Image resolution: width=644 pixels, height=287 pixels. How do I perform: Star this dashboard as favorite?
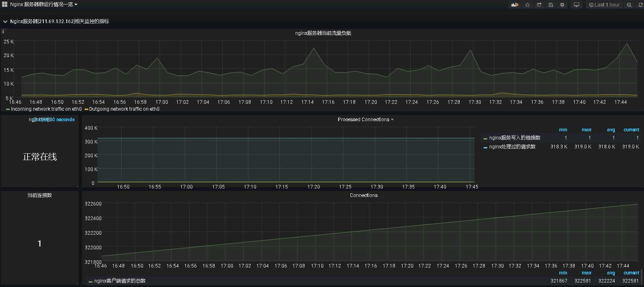coord(527,5)
